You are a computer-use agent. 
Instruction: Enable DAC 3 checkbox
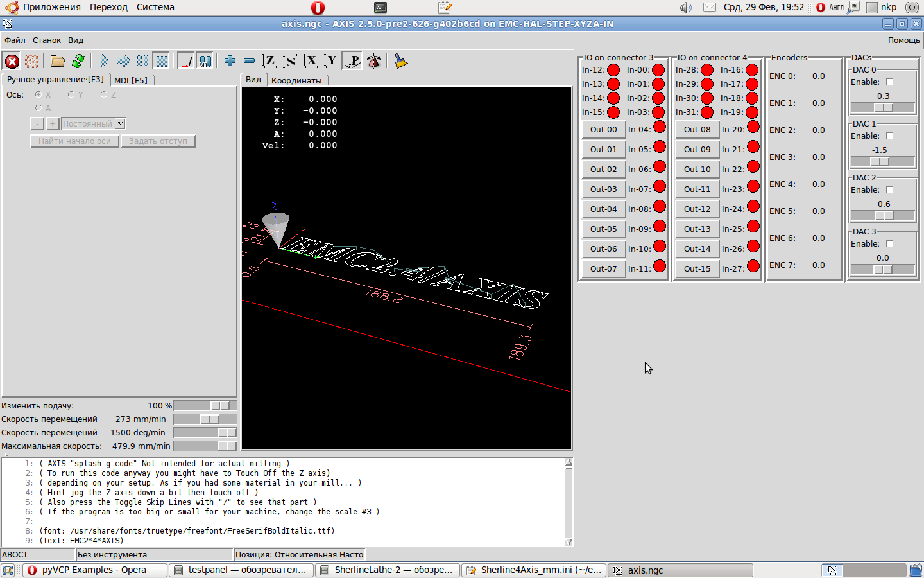point(889,244)
